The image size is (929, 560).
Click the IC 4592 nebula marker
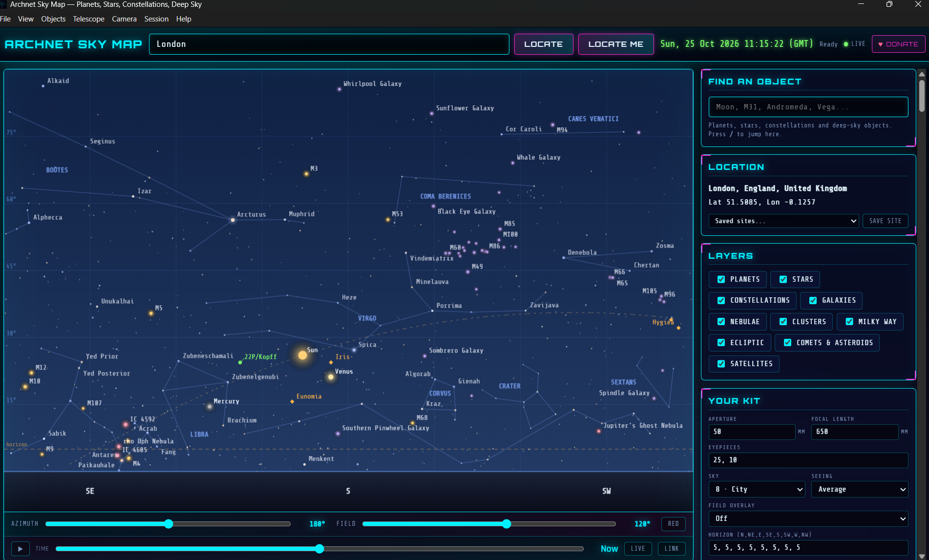(126, 424)
